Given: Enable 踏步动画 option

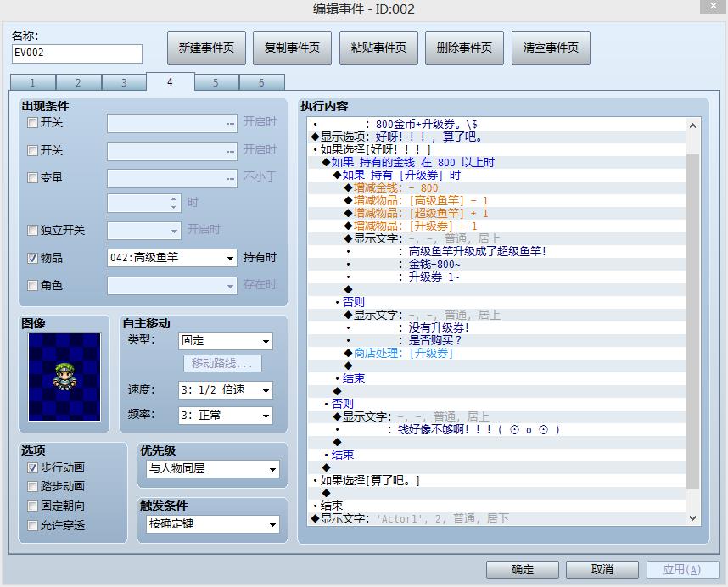Looking at the screenshot, I should click(32, 486).
